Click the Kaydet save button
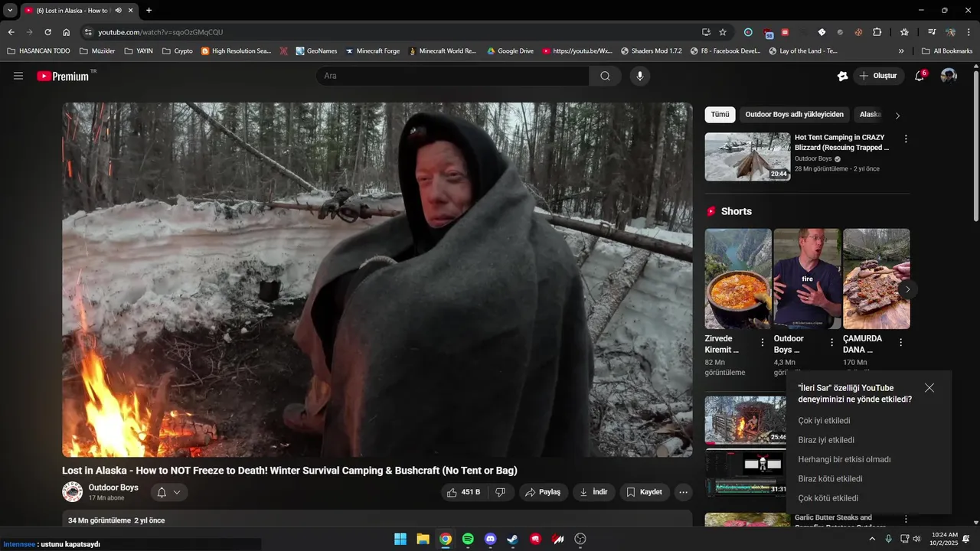The width and height of the screenshot is (980, 551). pyautogui.click(x=645, y=492)
